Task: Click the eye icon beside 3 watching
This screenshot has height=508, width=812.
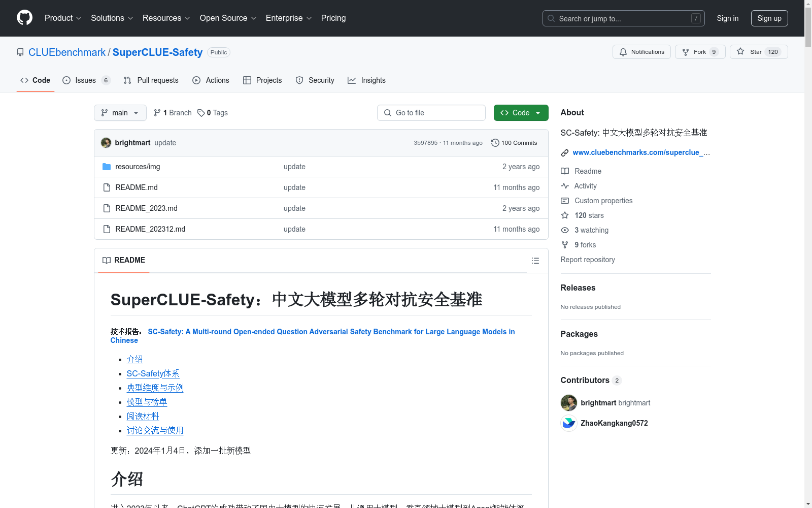Action: point(565,230)
